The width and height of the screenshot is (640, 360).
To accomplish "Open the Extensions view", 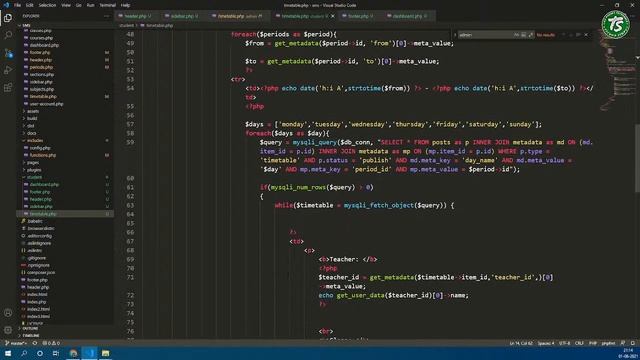I will [8, 88].
